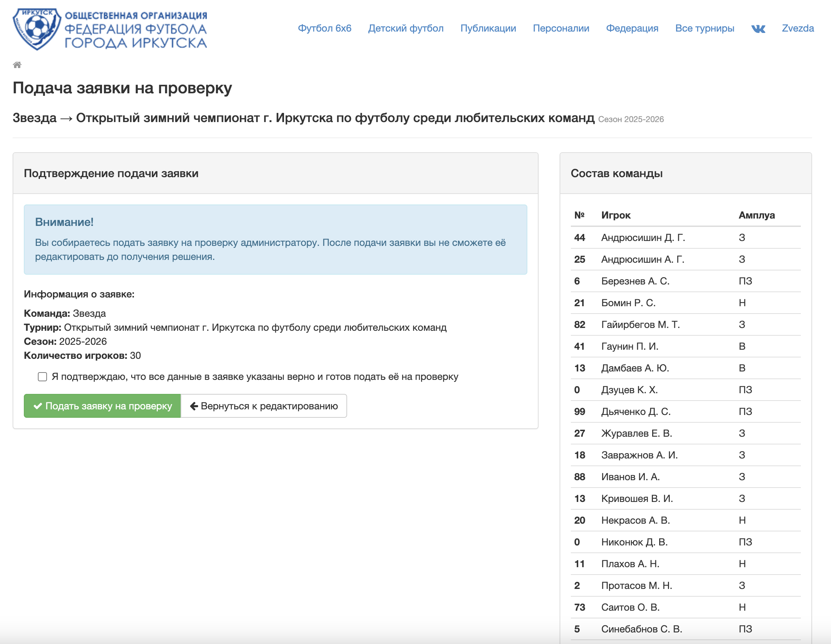
Task: Click the Irkutsk Football Federation logo
Action: click(x=36, y=29)
